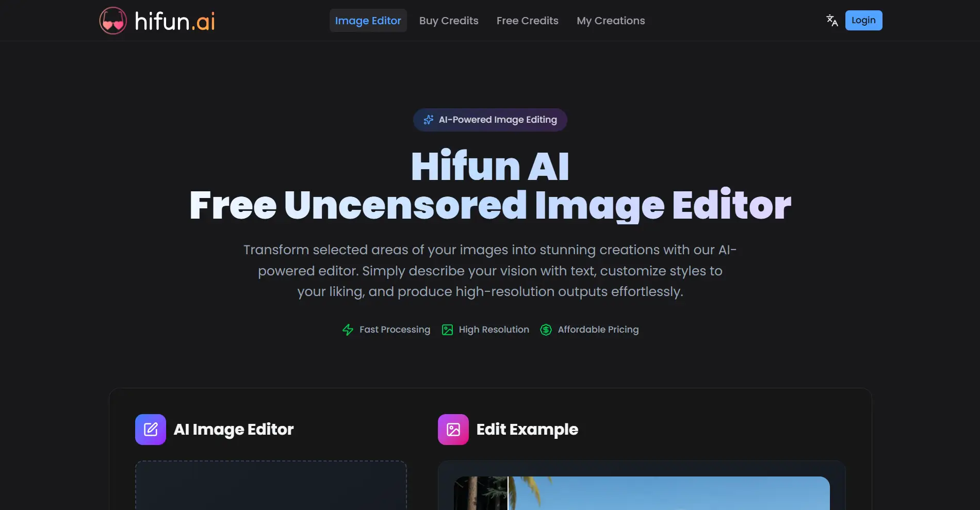
Task: Click the AI-Powered Image Editing badge
Action: 489,120
